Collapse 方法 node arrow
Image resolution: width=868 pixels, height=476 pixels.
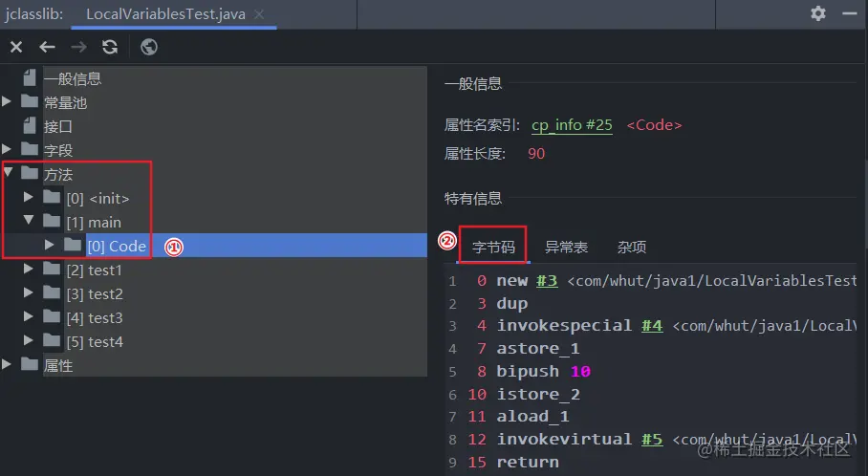(8, 172)
